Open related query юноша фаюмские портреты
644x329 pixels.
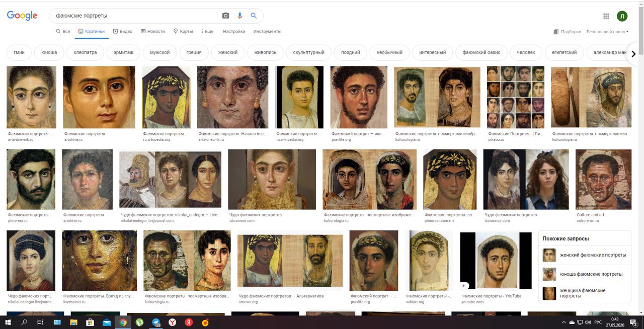[x=585, y=274]
